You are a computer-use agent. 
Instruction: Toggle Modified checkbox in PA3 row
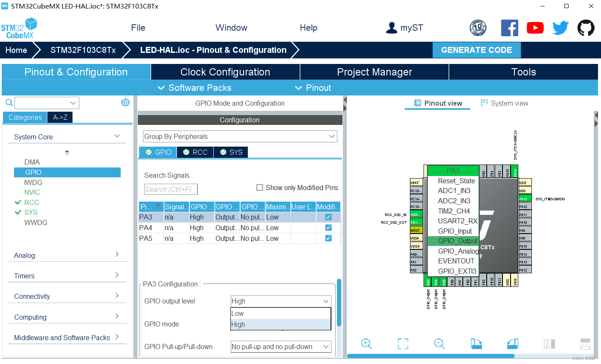point(328,217)
